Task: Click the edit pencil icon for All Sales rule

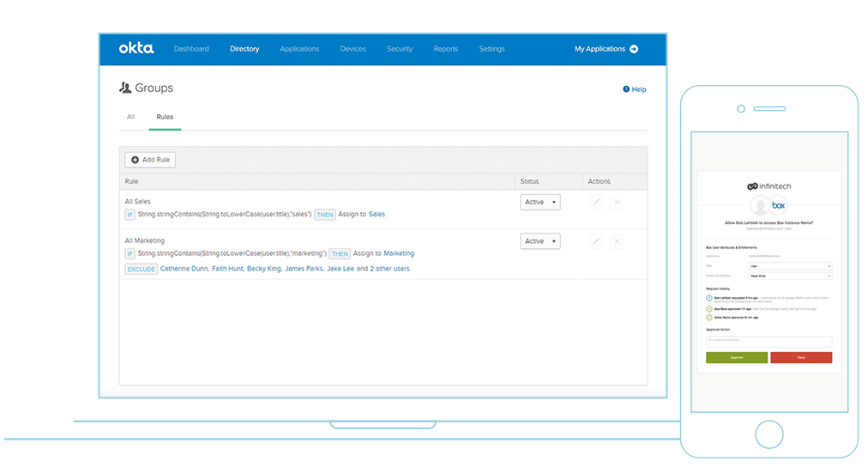Action: coord(597,202)
